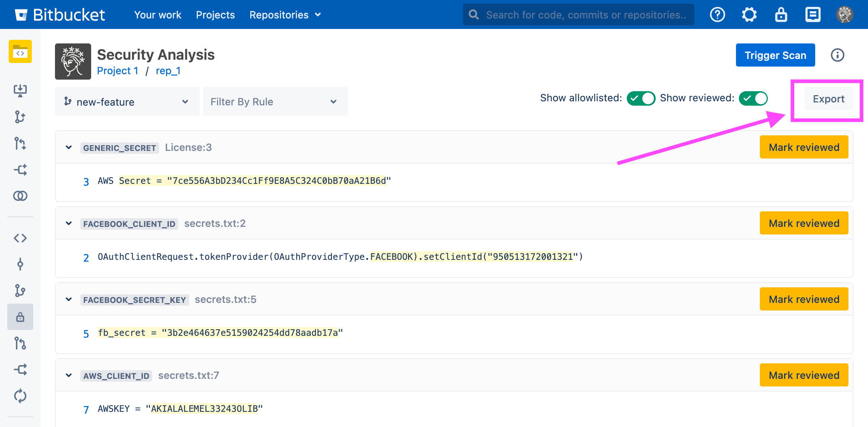Open the settings gear icon
Viewport: 868px width, 427px height.
coord(749,15)
